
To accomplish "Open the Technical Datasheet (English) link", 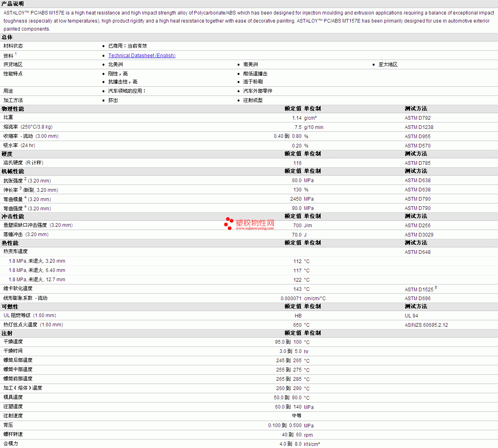I will (x=142, y=56).
